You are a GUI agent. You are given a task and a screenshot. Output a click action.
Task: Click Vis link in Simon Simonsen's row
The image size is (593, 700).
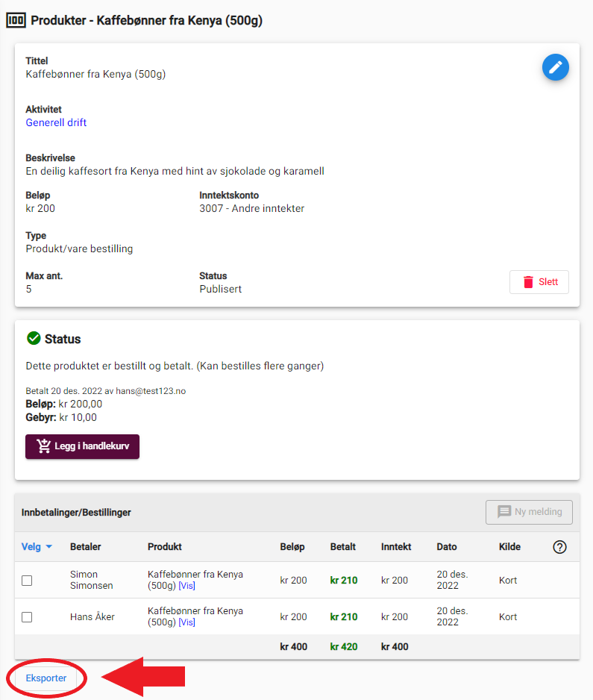point(187,586)
